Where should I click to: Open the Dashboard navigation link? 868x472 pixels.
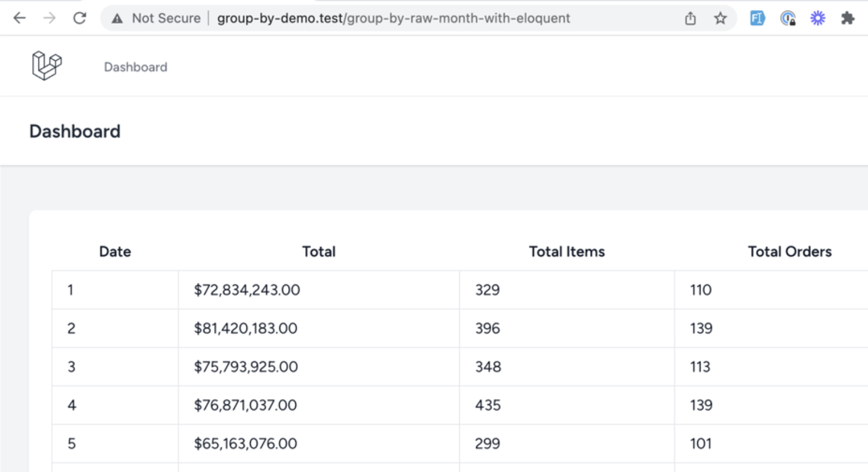tap(136, 67)
